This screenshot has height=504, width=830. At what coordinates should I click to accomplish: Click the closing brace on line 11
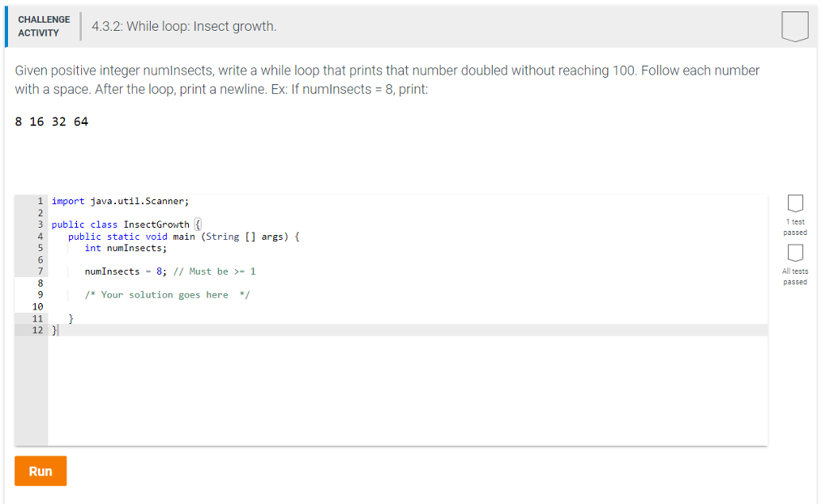point(69,318)
